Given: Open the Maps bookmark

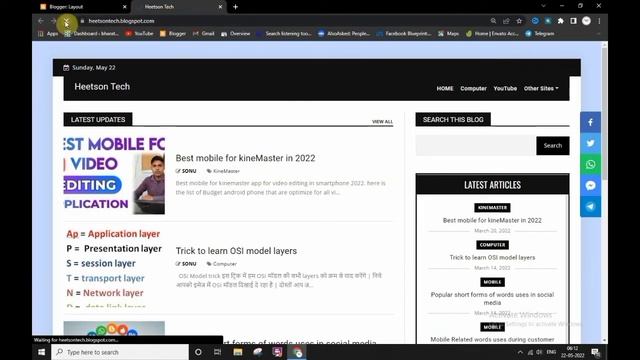Looking at the screenshot, I should tap(449, 33).
